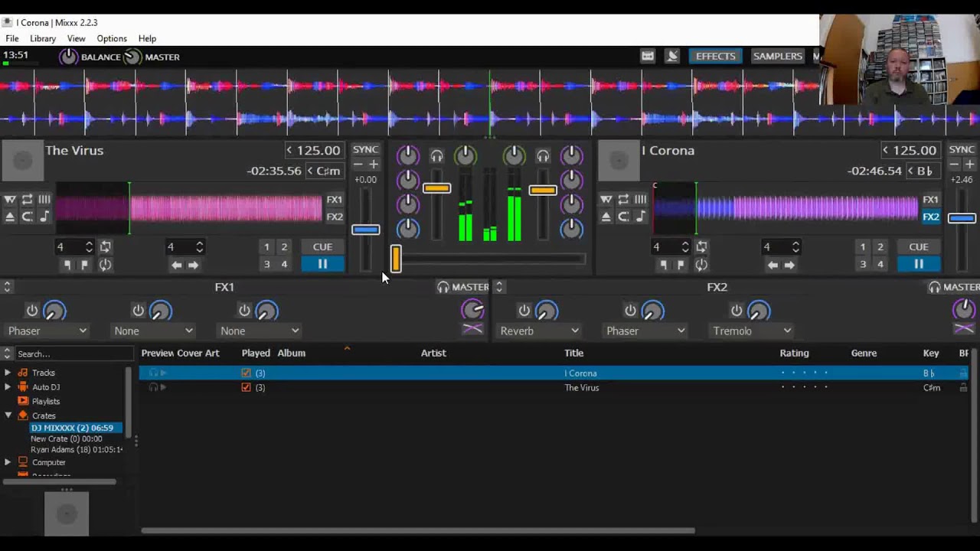Screen dimensions: 980x551
Task: Click reloop toggle icon on The Virus deck
Action: click(105, 265)
